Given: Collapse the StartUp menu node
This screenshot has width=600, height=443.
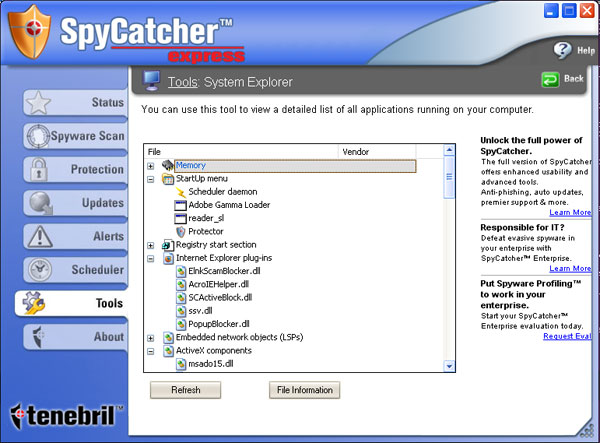Looking at the screenshot, I should pos(151,179).
